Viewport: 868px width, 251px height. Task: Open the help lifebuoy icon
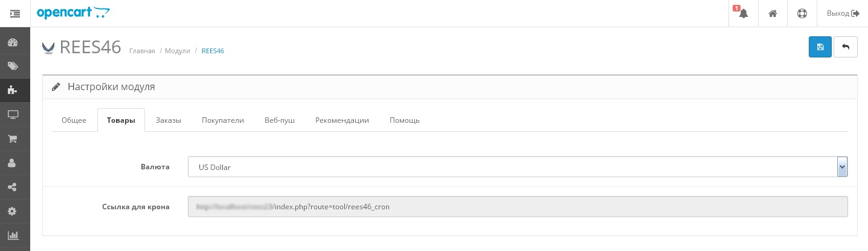coord(802,13)
